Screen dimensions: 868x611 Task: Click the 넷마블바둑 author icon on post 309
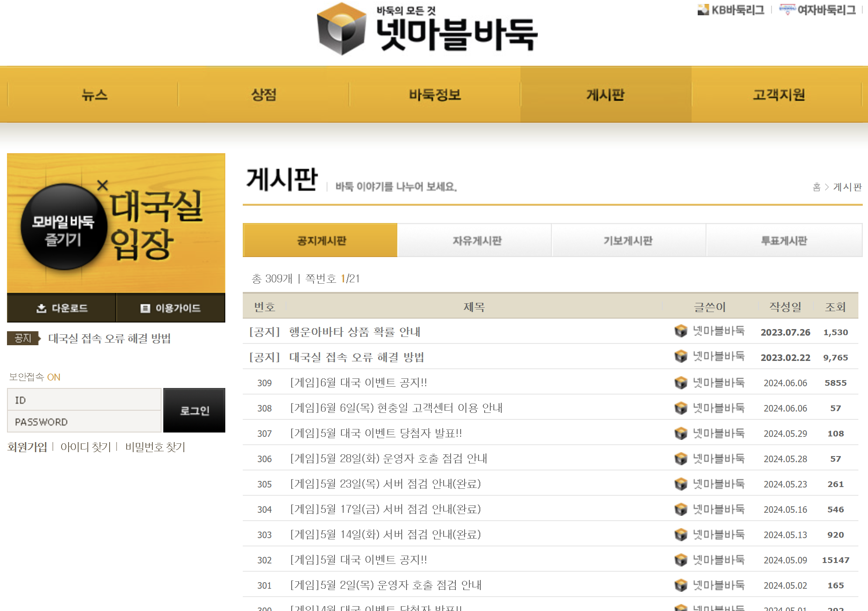point(680,382)
